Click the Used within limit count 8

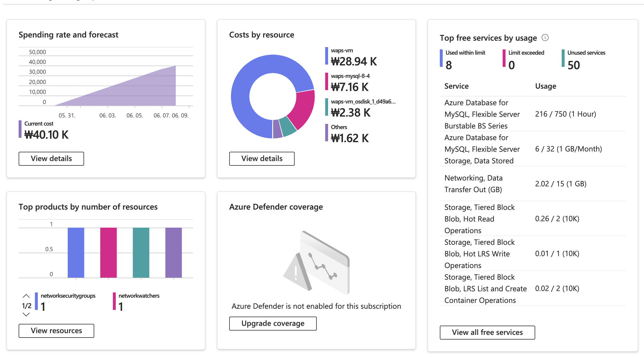[x=449, y=65]
